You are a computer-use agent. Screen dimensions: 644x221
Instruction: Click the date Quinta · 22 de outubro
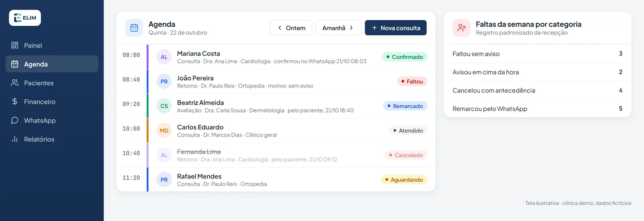(178, 33)
